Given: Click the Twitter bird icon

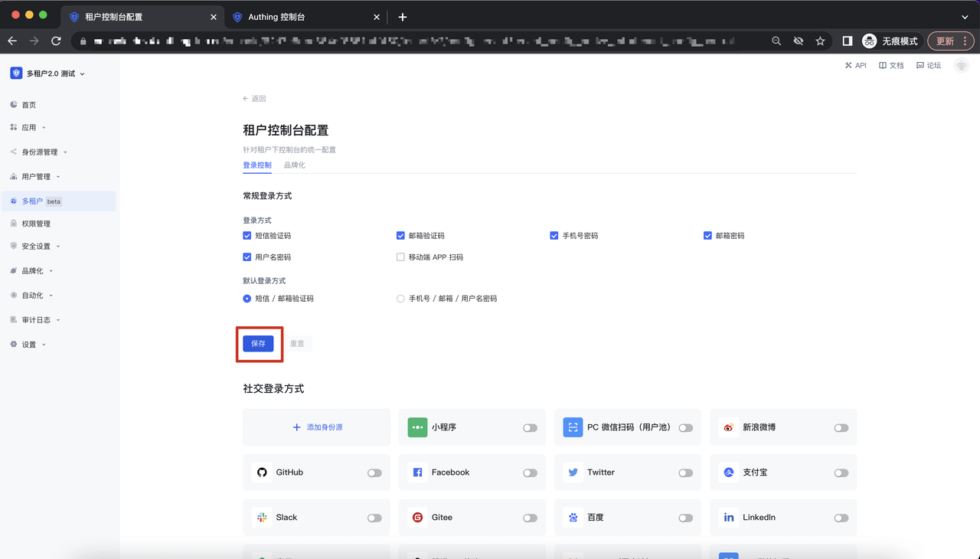Looking at the screenshot, I should (x=573, y=472).
